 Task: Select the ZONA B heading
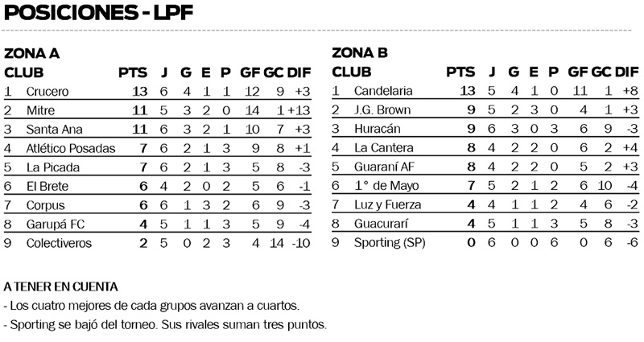360,54
